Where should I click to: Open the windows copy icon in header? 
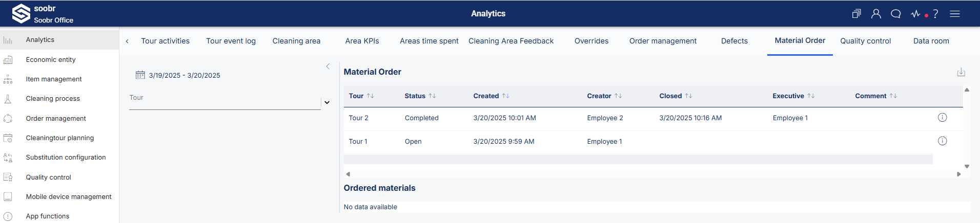[856, 14]
